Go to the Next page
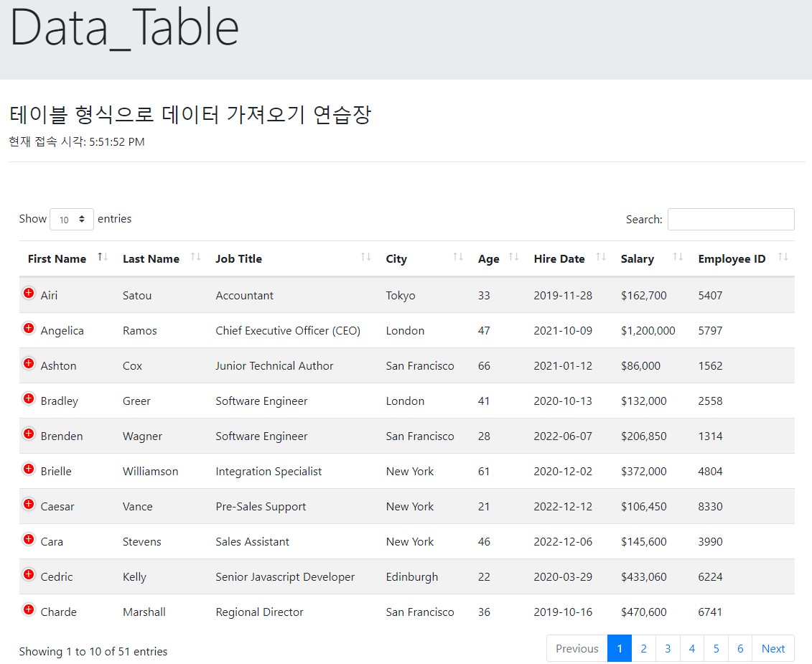Viewport: 812px width, 664px height. (773, 648)
